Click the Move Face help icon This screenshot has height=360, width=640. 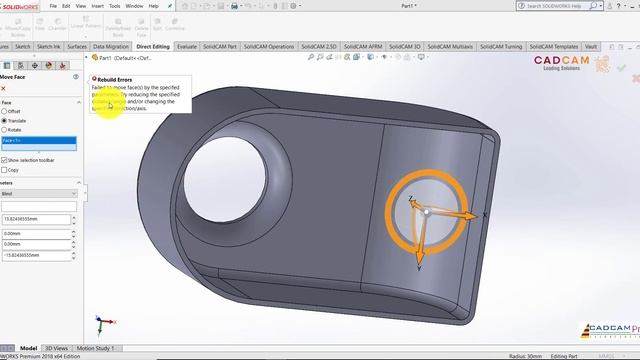pos(76,77)
